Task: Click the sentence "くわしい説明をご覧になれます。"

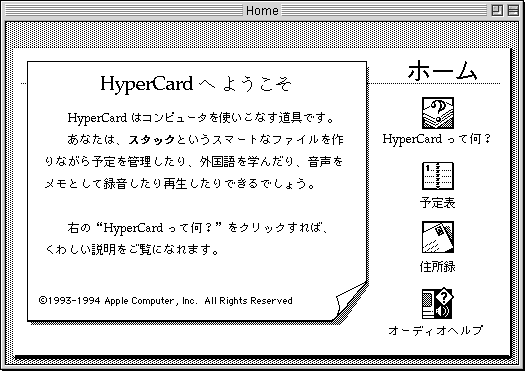Action: tap(132, 250)
